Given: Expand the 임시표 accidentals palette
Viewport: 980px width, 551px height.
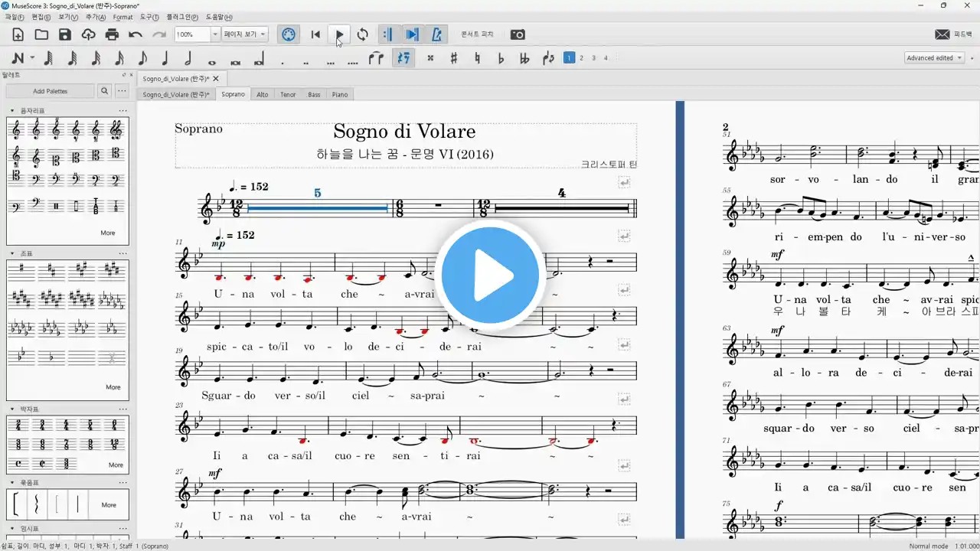Looking at the screenshot, I should tap(12, 529).
